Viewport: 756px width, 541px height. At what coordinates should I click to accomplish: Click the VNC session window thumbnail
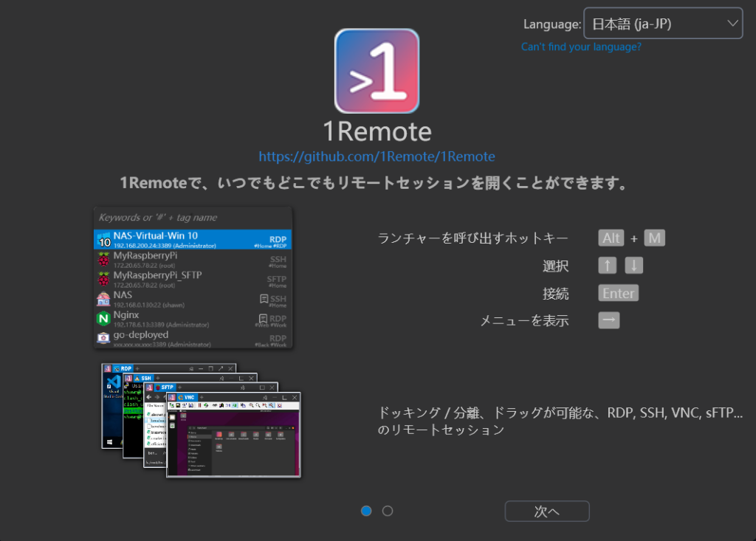coord(235,435)
